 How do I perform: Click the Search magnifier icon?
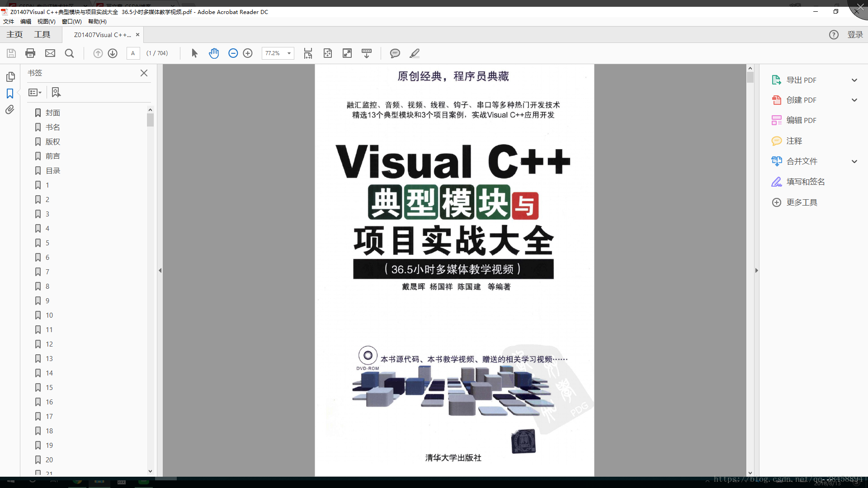point(69,53)
